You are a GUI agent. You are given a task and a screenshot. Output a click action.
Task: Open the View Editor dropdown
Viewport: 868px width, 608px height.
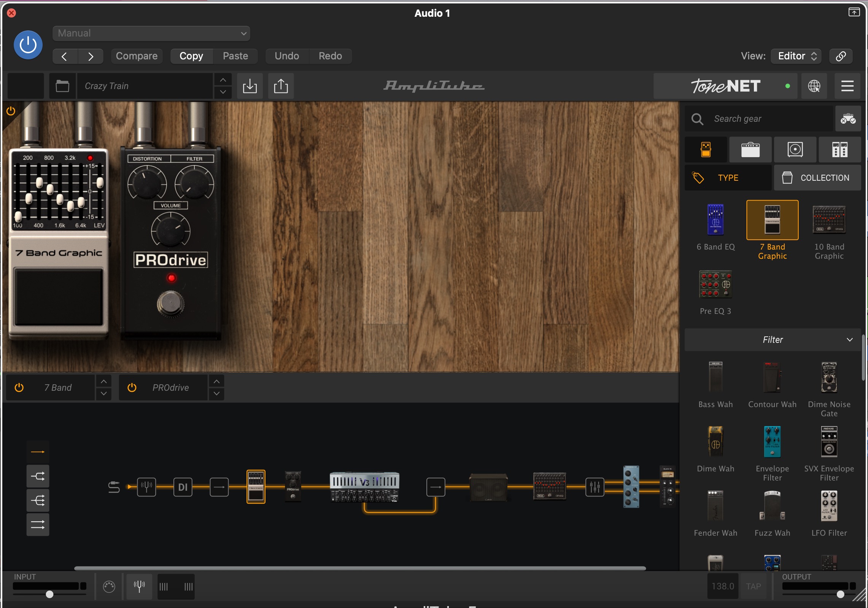796,56
